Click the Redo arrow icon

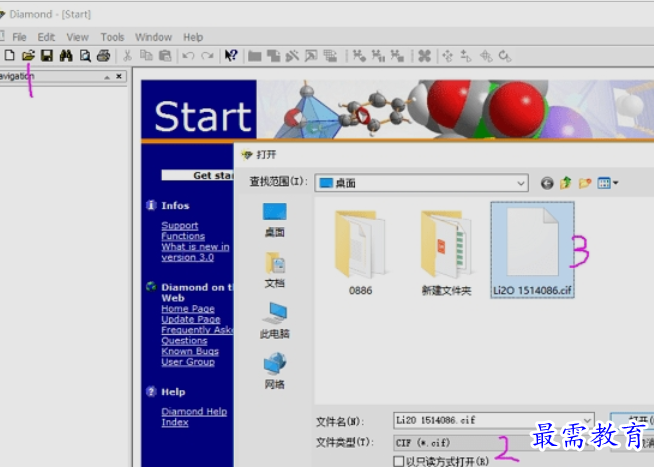[207, 55]
